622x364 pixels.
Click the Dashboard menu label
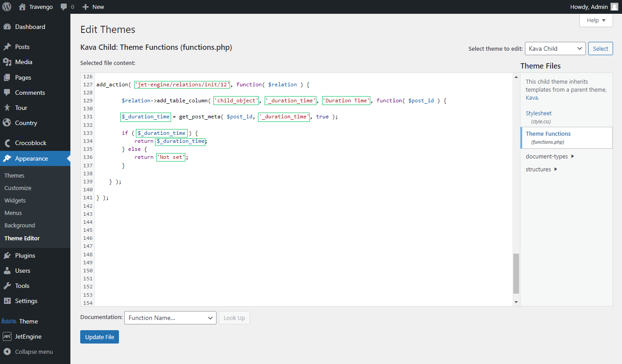tap(30, 27)
